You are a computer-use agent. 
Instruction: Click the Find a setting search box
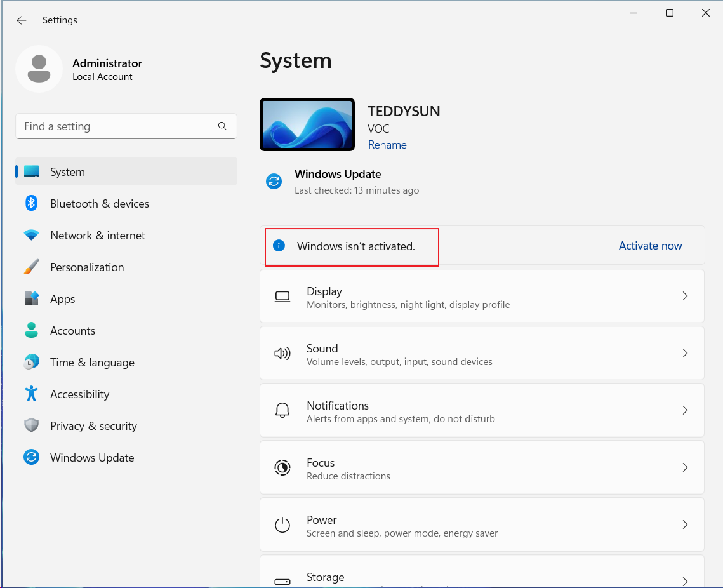coord(126,126)
